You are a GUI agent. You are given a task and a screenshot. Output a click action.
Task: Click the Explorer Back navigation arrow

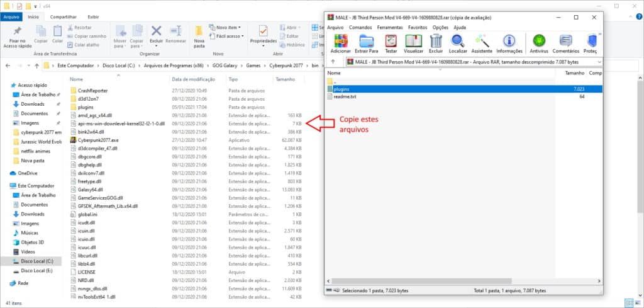(8, 66)
